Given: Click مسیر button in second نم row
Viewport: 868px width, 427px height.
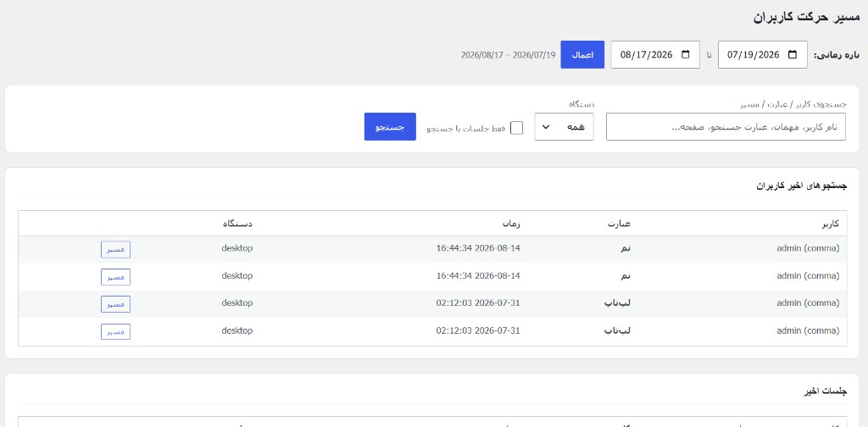Looking at the screenshot, I should (x=115, y=277).
